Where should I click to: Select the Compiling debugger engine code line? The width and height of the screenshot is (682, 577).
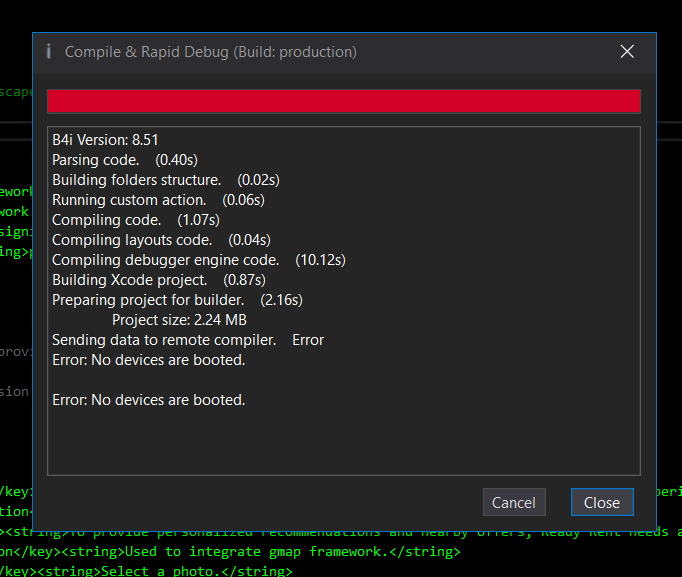click(198, 260)
